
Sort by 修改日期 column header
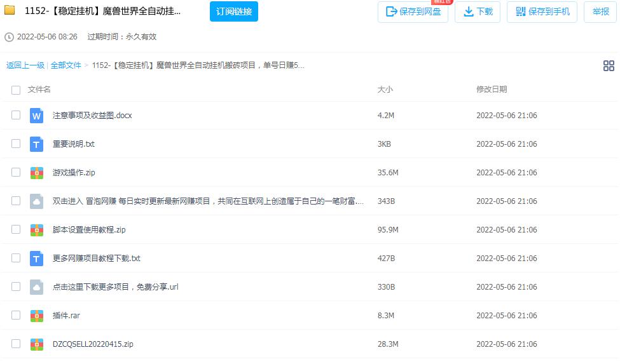[x=492, y=90]
